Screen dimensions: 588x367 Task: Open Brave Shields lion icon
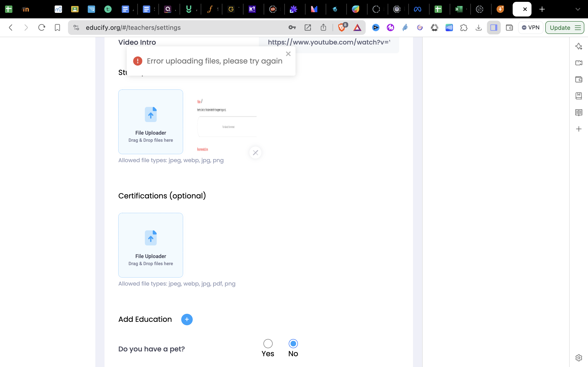pos(341,28)
